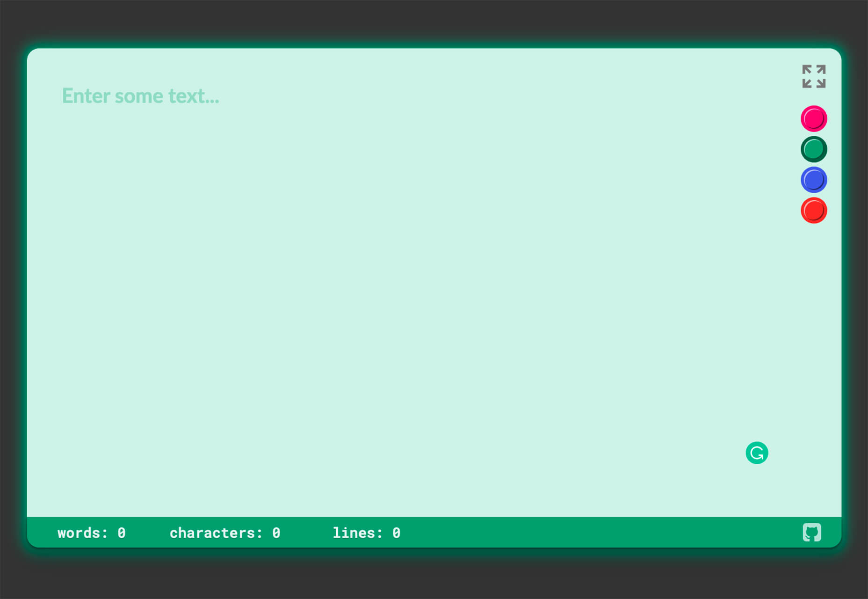Select the red color theme circle
Screen dimensions: 868x599
click(x=814, y=211)
